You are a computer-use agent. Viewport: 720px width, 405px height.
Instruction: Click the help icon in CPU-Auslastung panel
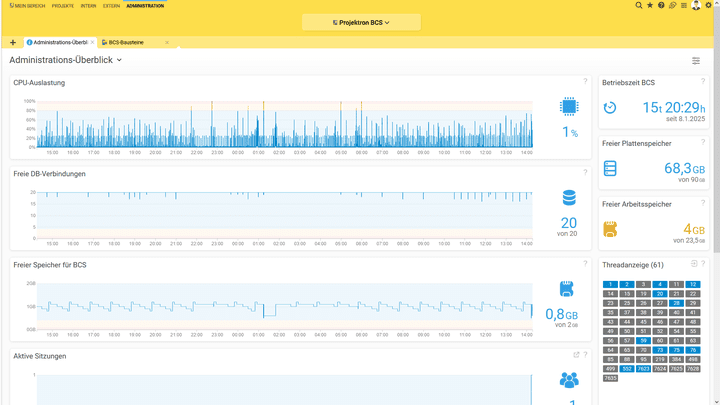tap(586, 82)
